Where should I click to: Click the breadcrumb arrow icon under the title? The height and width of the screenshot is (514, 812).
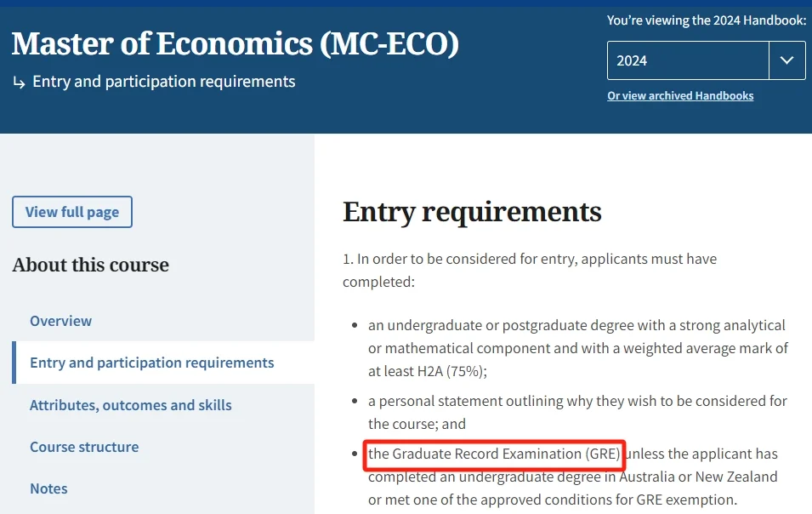click(x=19, y=83)
